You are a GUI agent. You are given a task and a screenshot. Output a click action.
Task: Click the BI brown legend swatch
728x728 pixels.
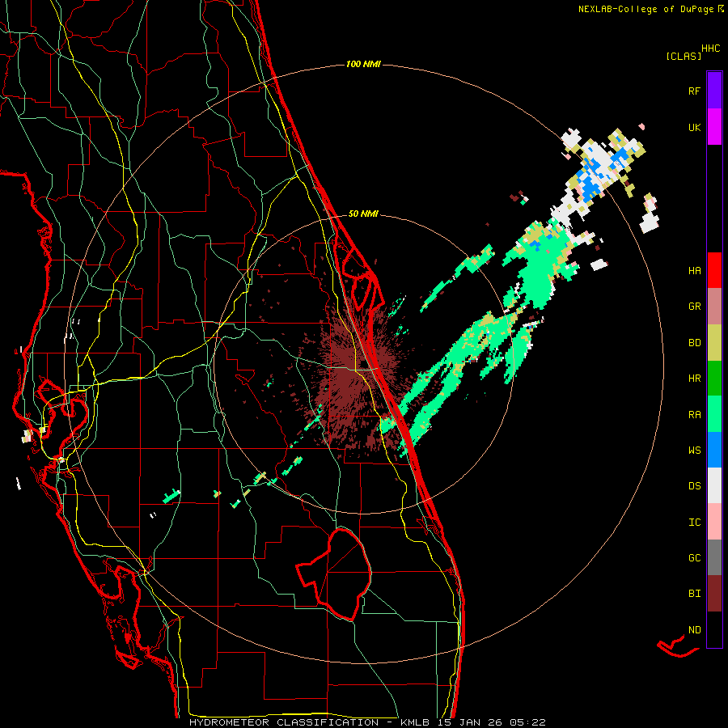pos(714,594)
